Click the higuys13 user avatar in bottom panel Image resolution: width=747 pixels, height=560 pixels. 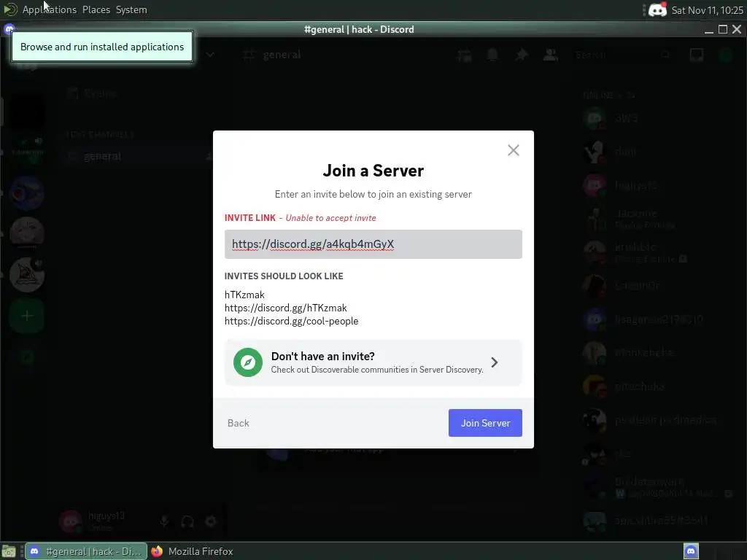[71, 521]
